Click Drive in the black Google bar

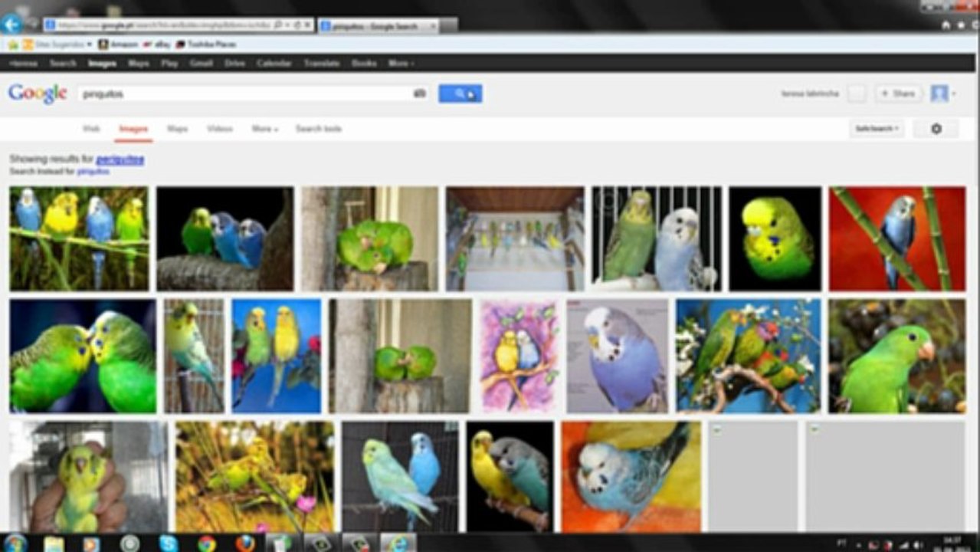point(234,63)
